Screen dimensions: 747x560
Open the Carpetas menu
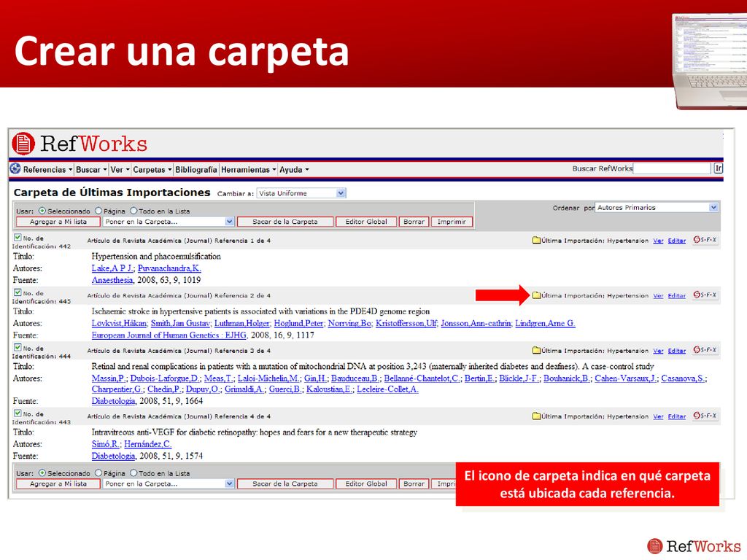[x=152, y=169]
